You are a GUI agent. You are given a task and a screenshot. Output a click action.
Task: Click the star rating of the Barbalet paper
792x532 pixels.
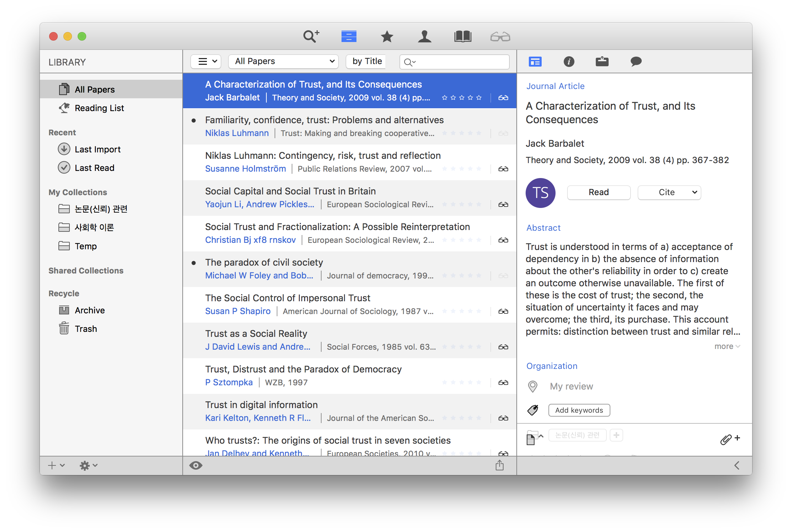462,98
